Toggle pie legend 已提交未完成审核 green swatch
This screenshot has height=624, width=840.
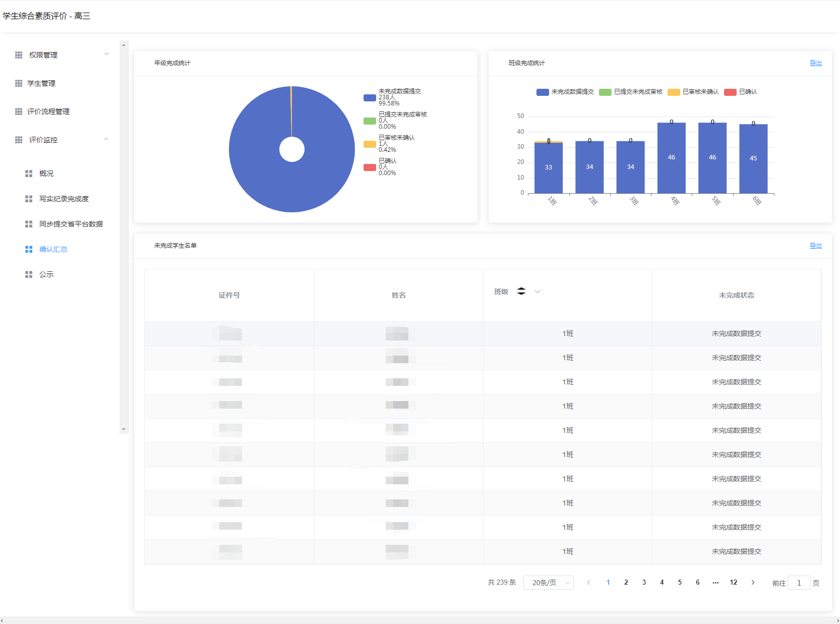pos(370,121)
